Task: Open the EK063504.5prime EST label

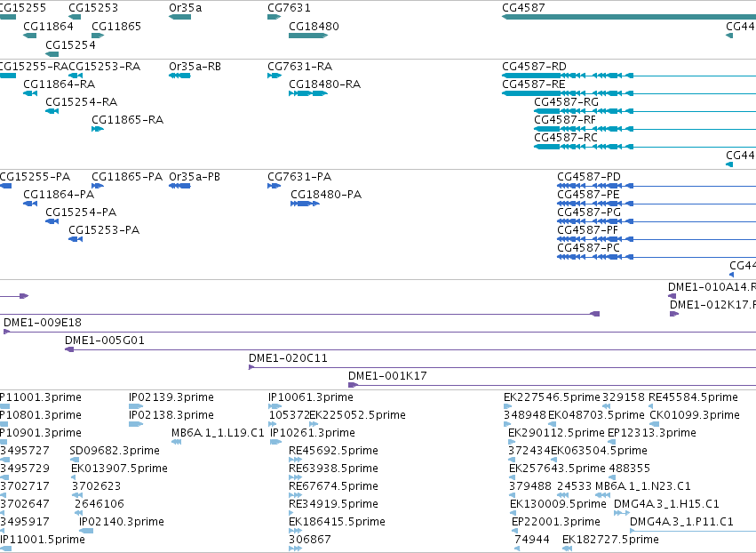Action: tap(599, 451)
